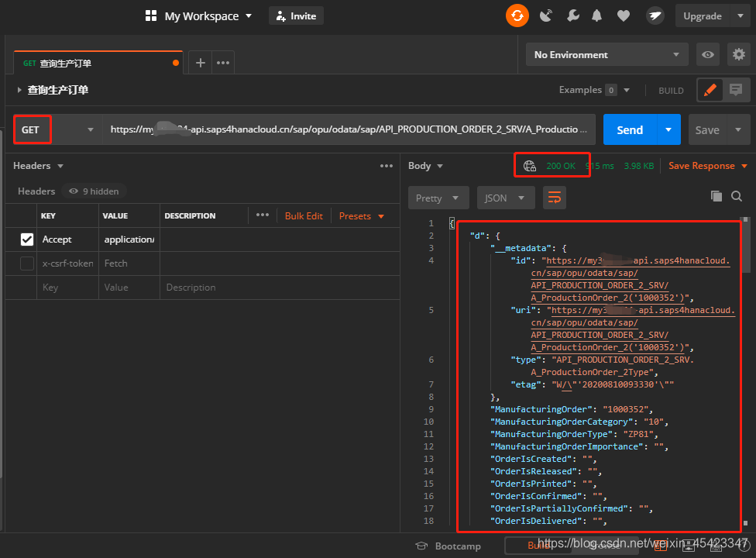Click the Send button

click(x=630, y=129)
